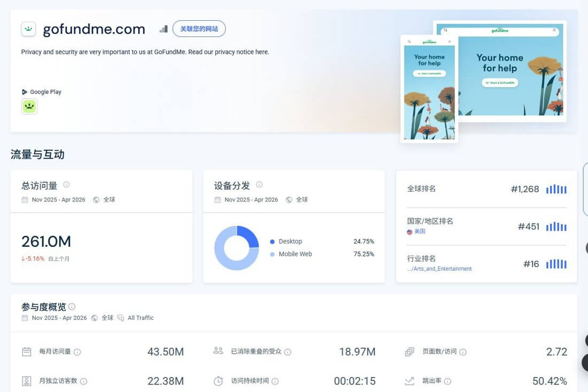Viewport: 588px width, 392px height.
Task: Click the 50.42% bounce rate value
Action: pyautogui.click(x=550, y=381)
